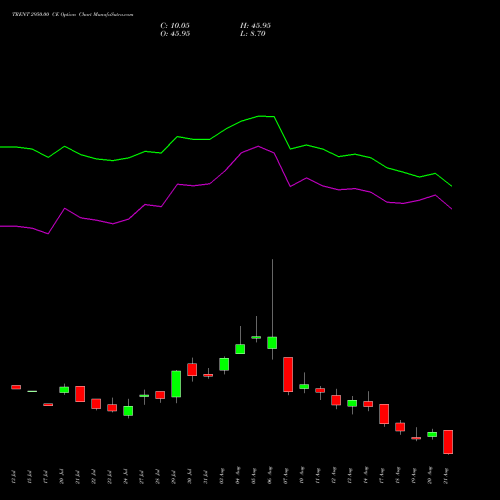The width and height of the screenshot is (500, 500).
Task: Select the red 21 Jul candle
Action: (x=80, y=394)
